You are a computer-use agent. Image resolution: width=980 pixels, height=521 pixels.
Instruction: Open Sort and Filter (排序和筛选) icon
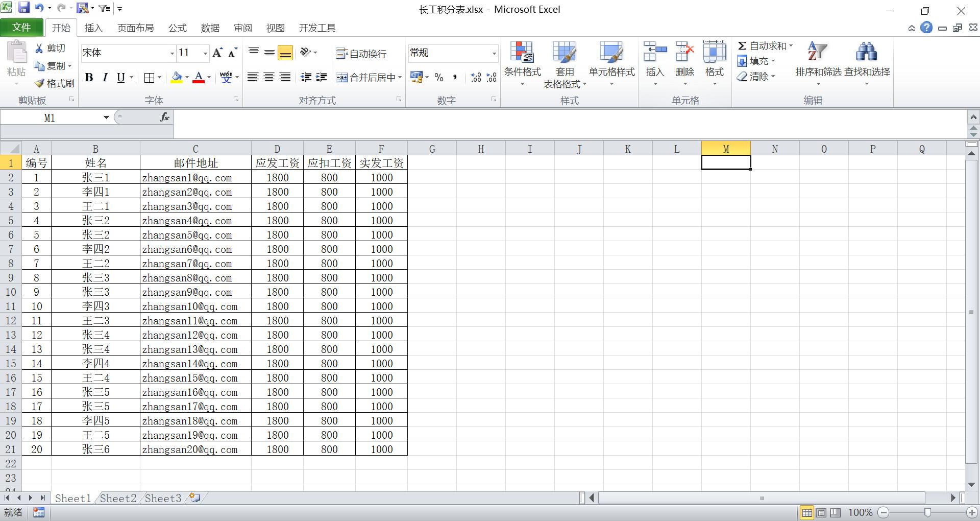(818, 52)
